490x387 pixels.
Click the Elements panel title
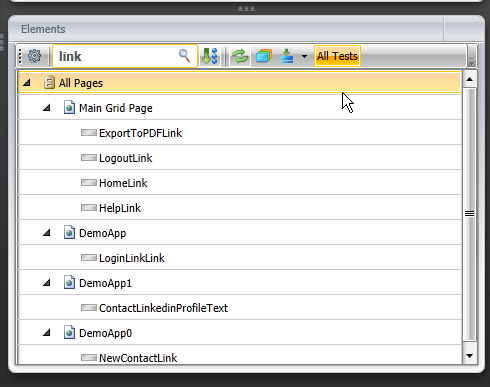[43, 29]
